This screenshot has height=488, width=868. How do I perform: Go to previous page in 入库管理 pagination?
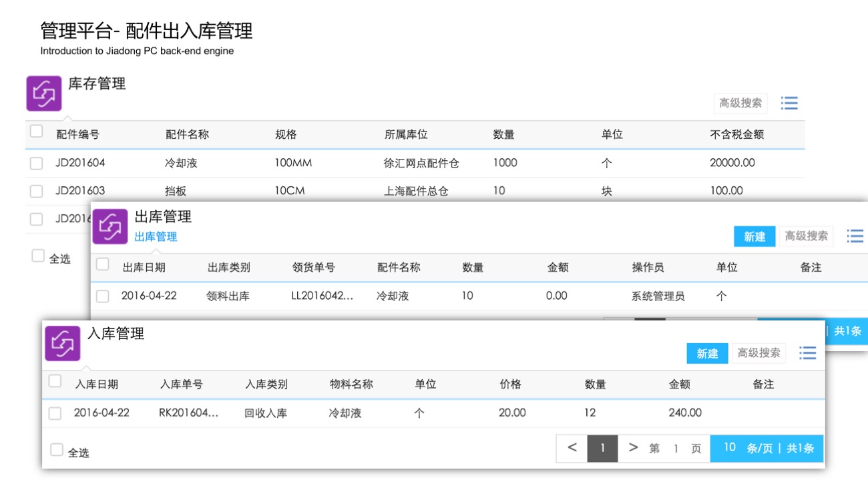pos(572,449)
